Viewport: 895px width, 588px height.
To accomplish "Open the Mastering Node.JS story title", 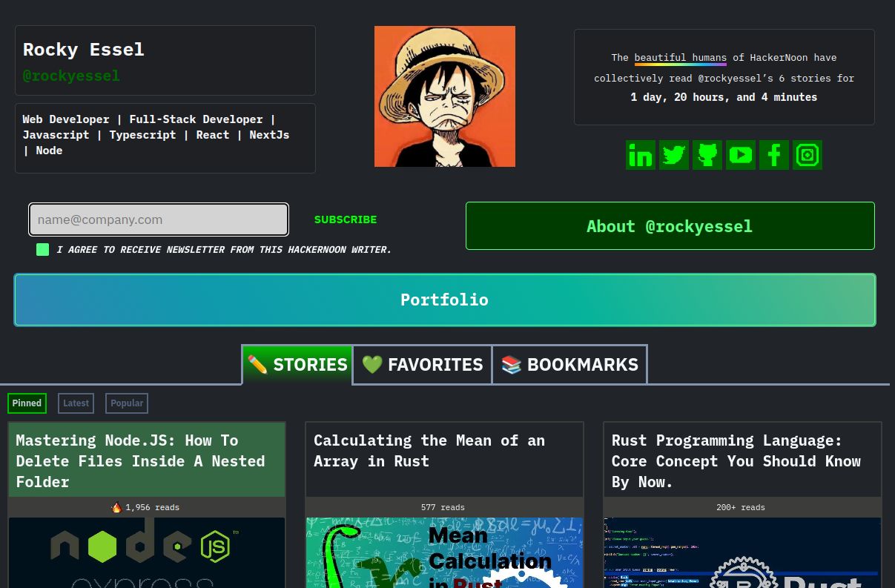I will pyautogui.click(x=140, y=460).
